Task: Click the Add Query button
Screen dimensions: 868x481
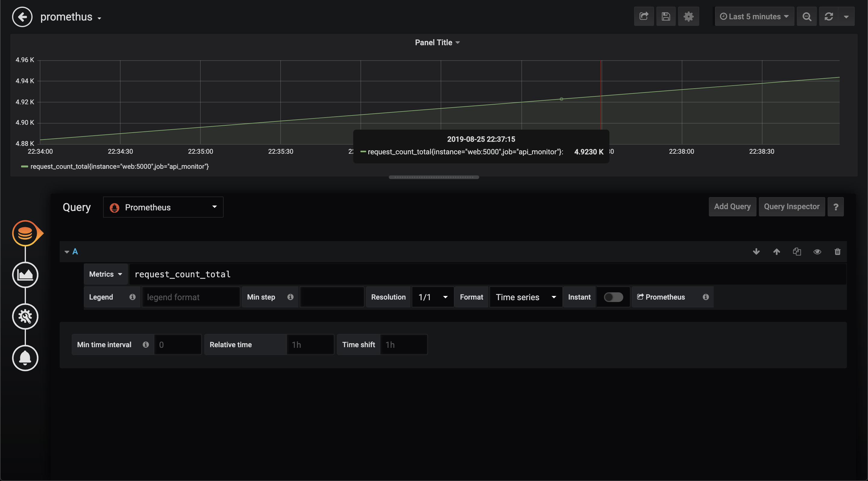Action: click(x=732, y=206)
